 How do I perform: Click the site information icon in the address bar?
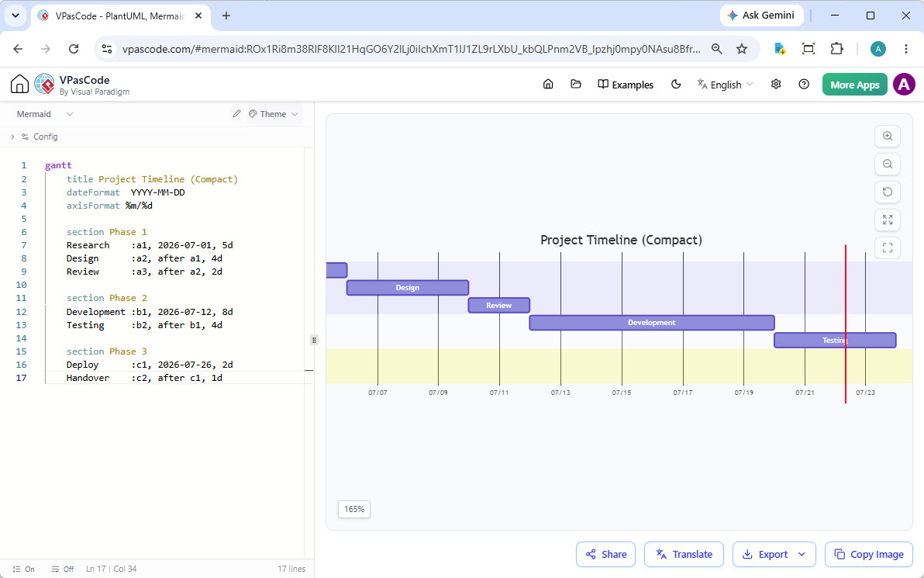click(107, 49)
